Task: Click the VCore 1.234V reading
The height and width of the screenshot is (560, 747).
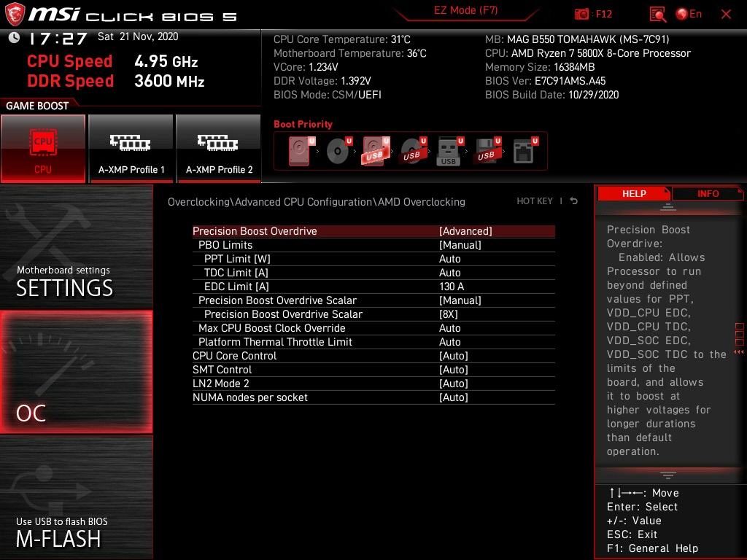Action: [306, 67]
